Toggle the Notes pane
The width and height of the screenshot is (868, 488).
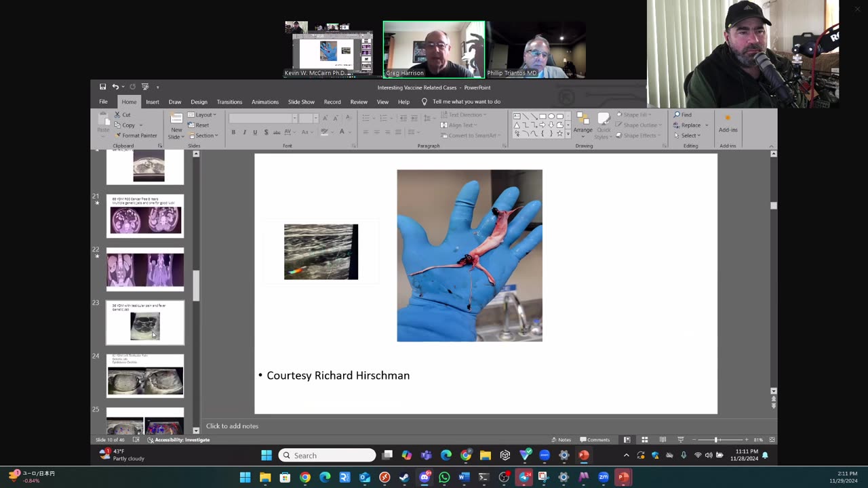point(561,440)
